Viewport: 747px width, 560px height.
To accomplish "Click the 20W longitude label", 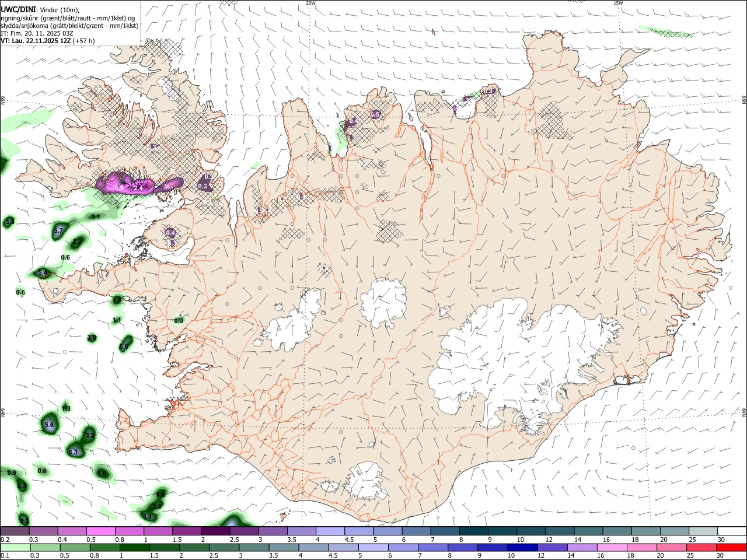I will [x=310, y=3].
